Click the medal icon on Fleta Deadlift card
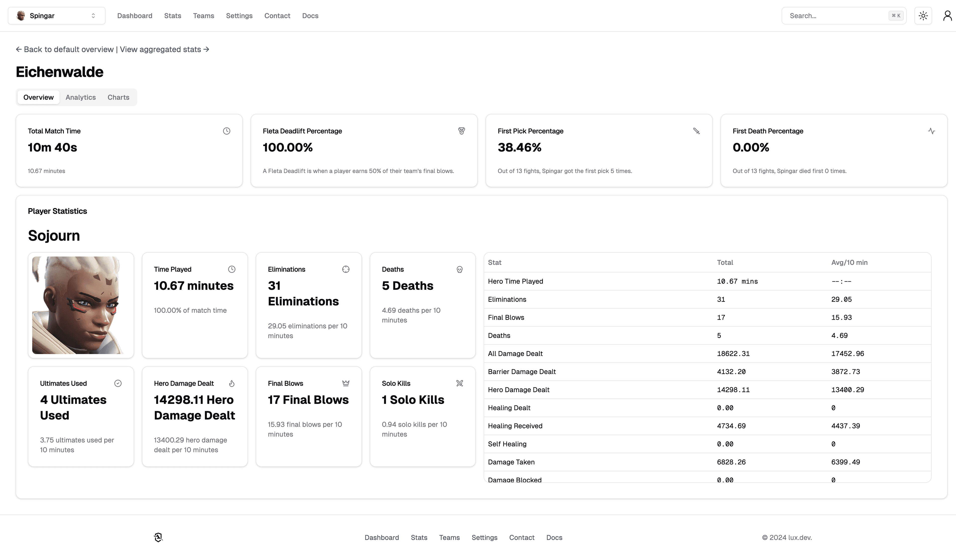Viewport: 956px width, 560px height. tap(461, 131)
